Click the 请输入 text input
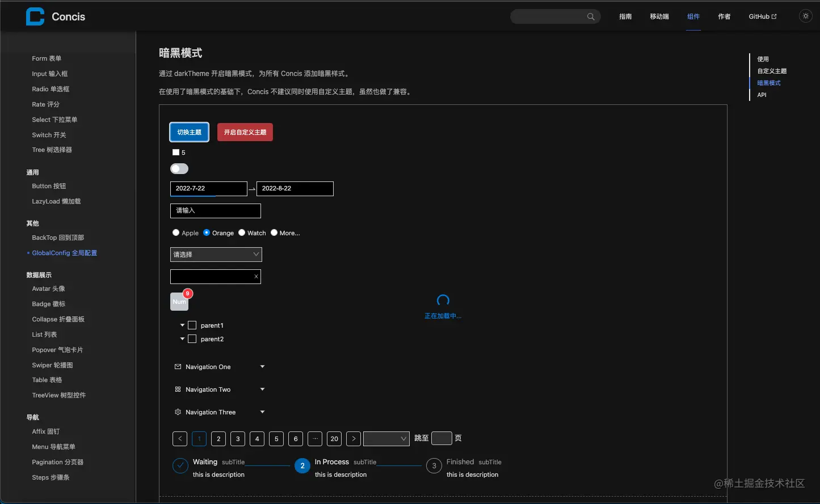 [x=216, y=211]
